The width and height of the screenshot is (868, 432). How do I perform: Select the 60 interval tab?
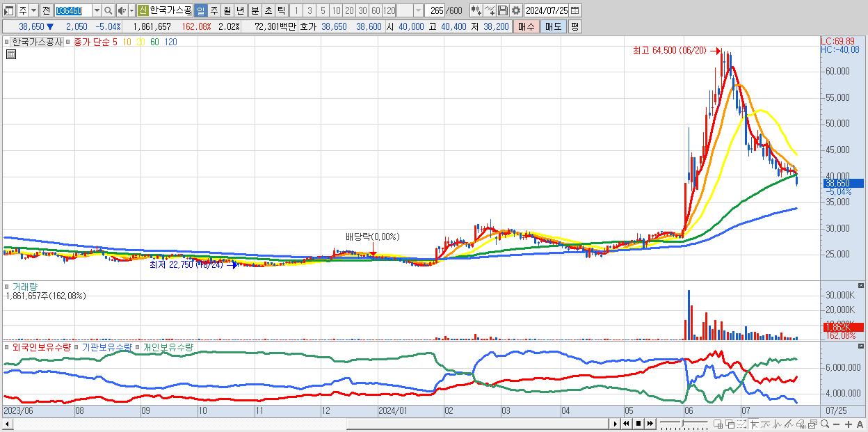click(376, 10)
